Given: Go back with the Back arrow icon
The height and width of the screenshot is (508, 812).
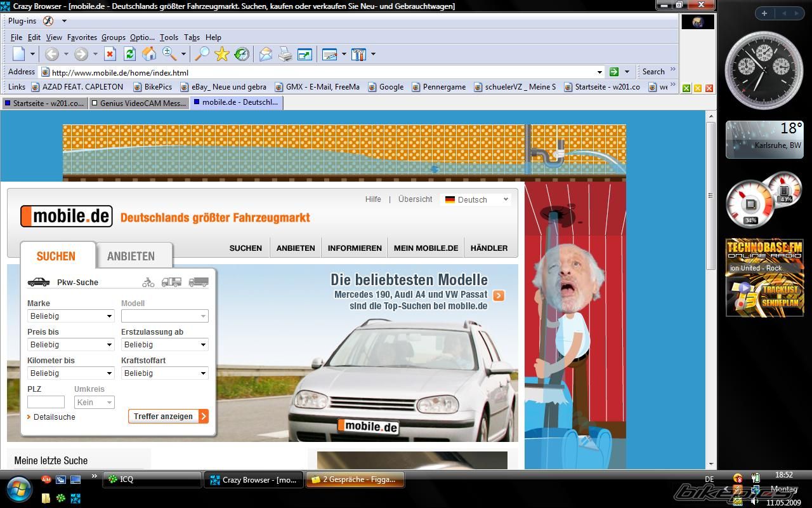Looking at the screenshot, I should 52,54.
